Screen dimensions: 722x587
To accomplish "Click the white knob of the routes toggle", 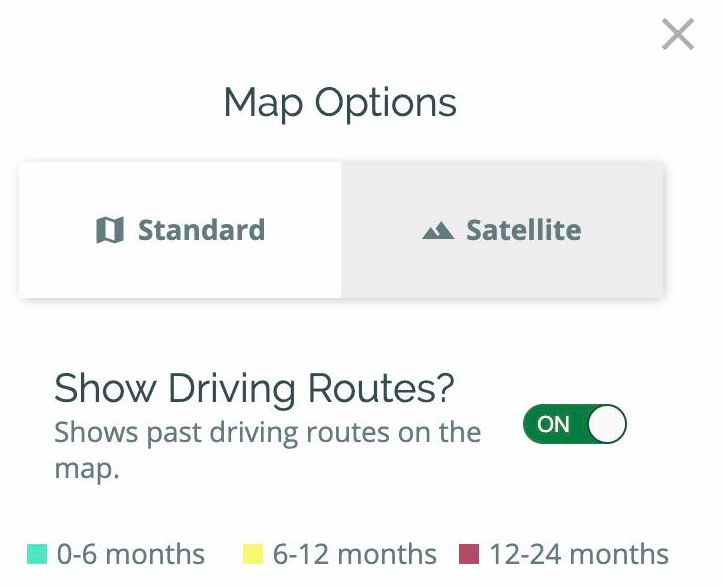I will click(x=606, y=424).
